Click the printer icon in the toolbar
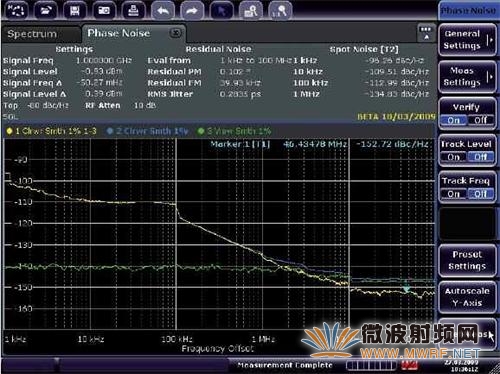The width and height of the screenshot is (500, 374). click(133, 10)
